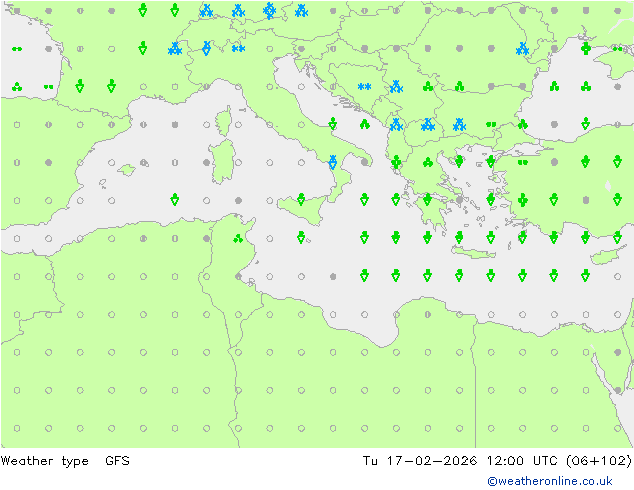Select grey dot on Tunisia's southeast coast
This screenshot has width=634, height=490.
(238, 277)
